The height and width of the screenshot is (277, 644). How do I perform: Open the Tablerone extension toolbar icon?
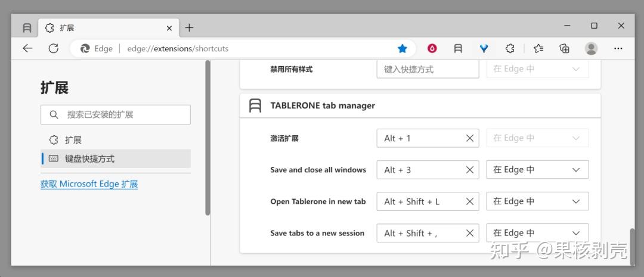[458, 49]
